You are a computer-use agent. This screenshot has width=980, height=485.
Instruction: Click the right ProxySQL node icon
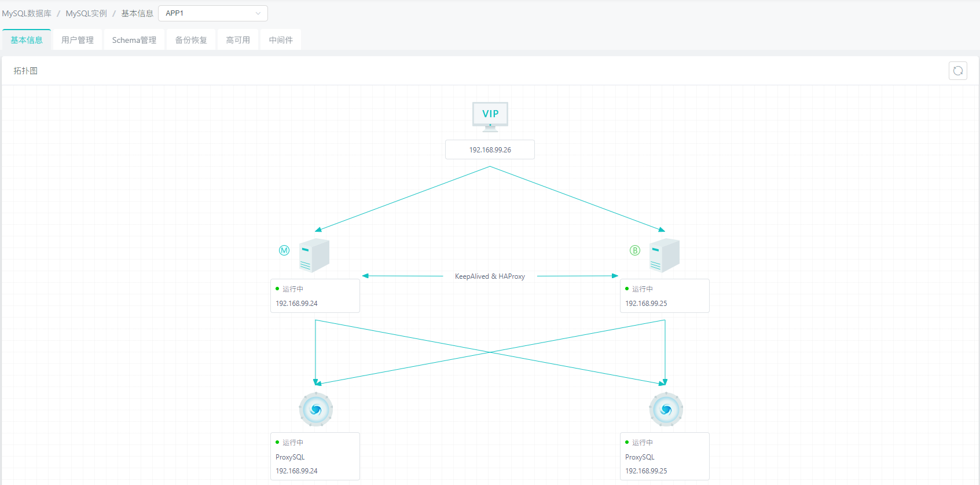pyautogui.click(x=666, y=409)
